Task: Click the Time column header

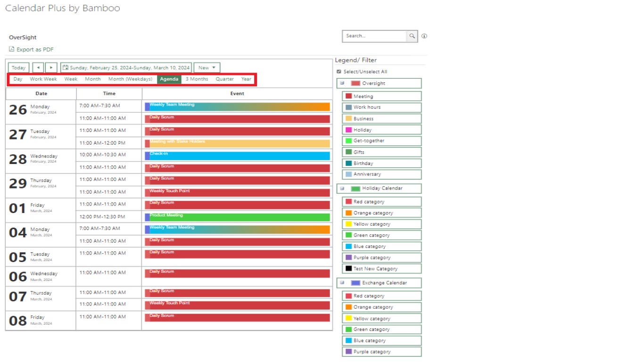Action: (109, 93)
